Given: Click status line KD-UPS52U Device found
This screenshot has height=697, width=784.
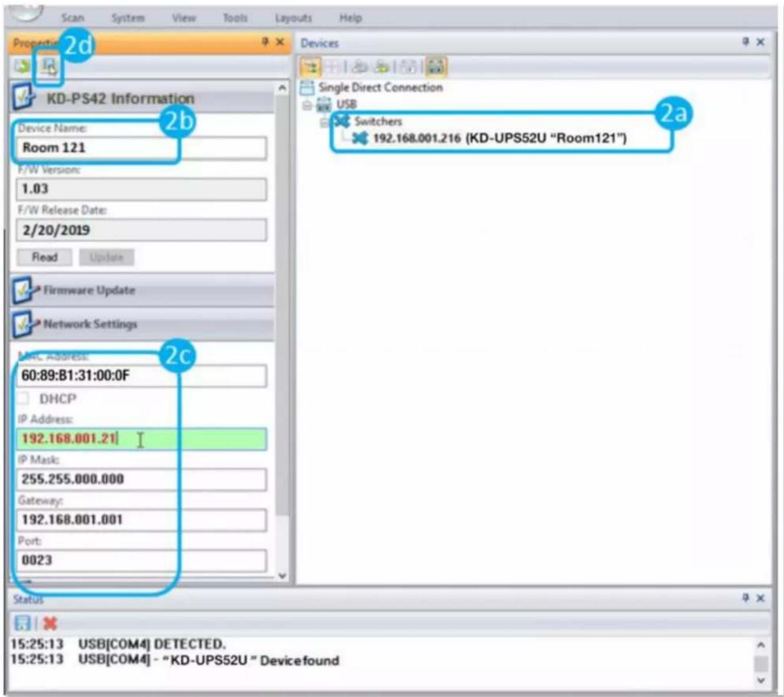Looking at the screenshot, I should [x=175, y=660].
